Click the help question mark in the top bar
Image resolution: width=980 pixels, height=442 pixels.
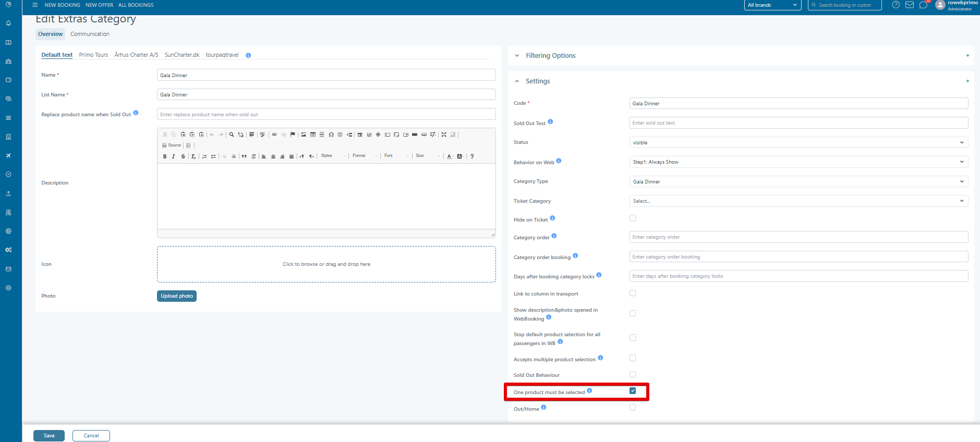pos(896,5)
